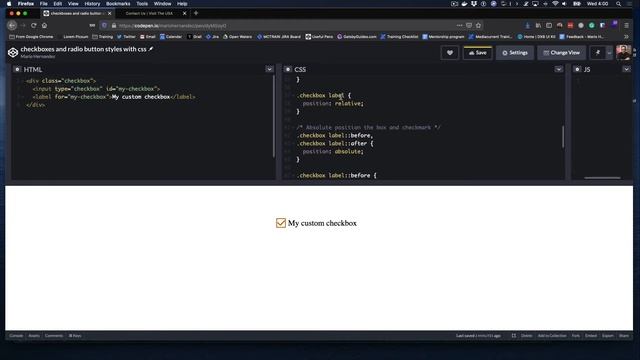Open the Bookmarks menu
The height and width of the screenshot is (360, 640).
tap(118, 4)
